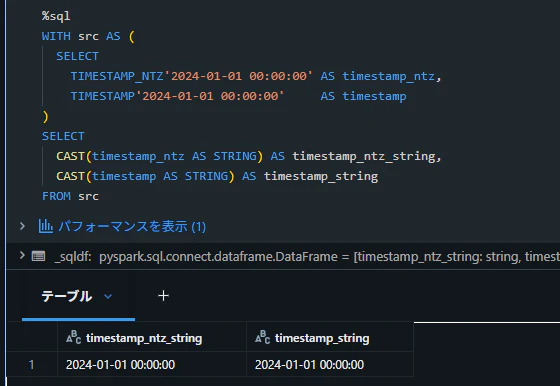Open the パフォーマンスを表示 (1) link
Screen dimensions: 560x386
[x=132, y=226]
